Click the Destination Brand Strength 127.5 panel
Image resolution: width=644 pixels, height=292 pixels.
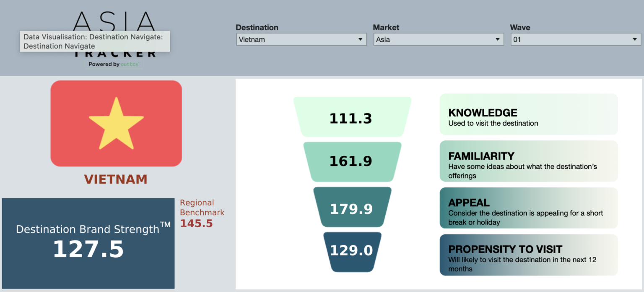88,243
